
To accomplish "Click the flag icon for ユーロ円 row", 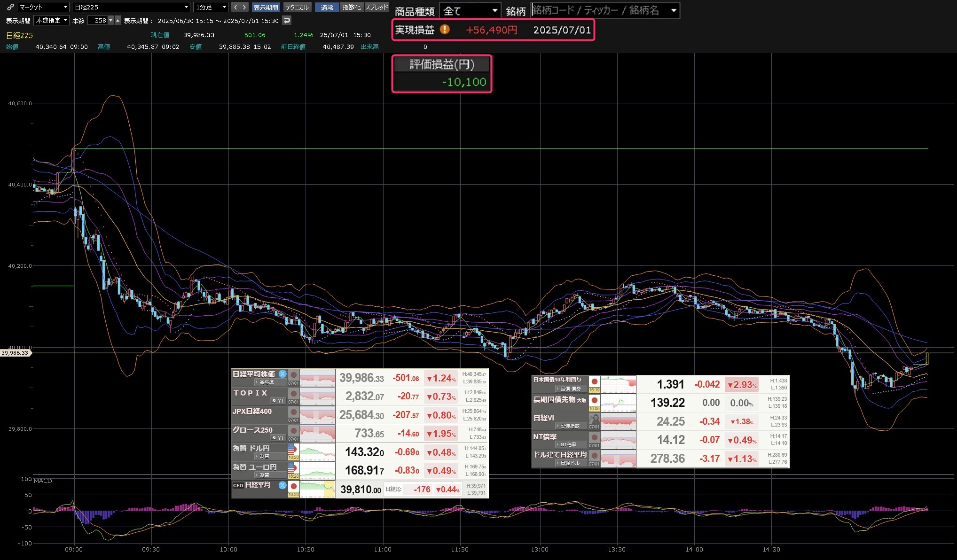I will (x=294, y=467).
